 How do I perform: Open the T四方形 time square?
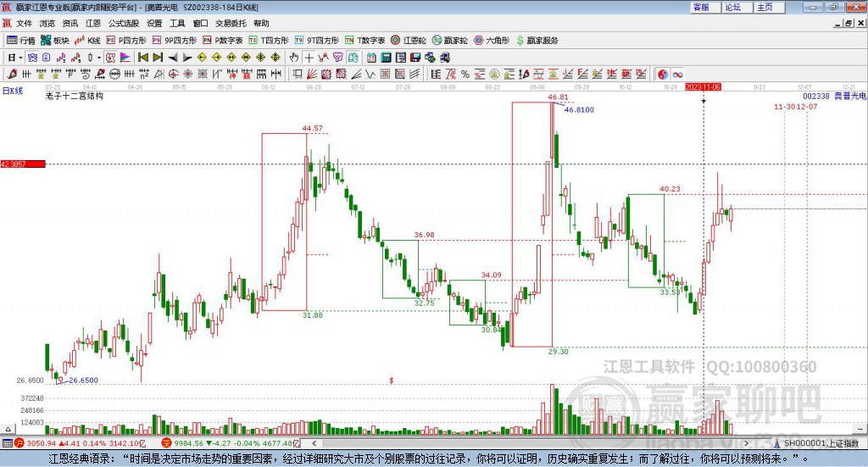click(x=269, y=41)
